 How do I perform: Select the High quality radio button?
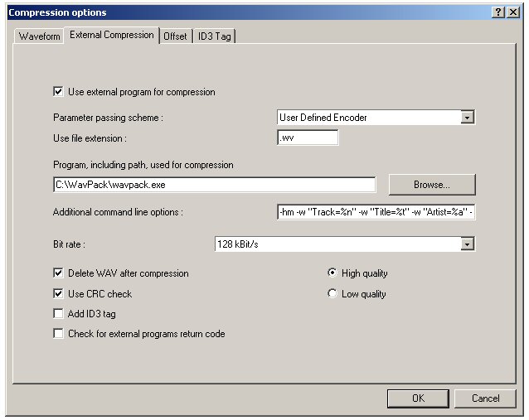333,273
